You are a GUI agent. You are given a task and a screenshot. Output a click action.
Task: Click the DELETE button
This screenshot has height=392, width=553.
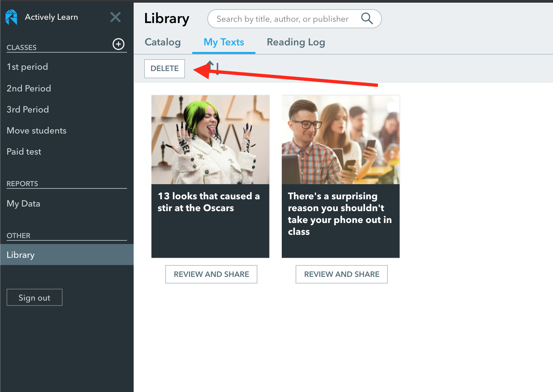tap(165, 69)
